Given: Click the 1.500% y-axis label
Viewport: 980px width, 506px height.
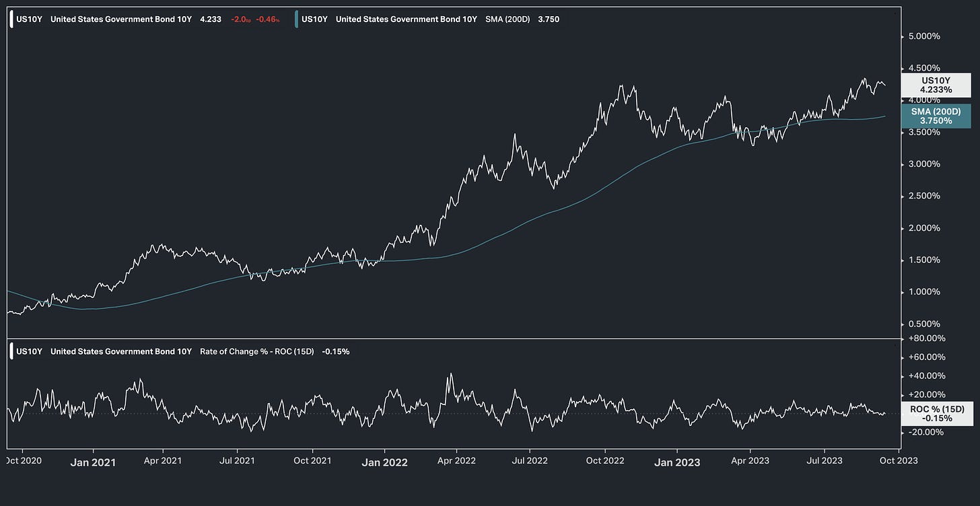Looking at the screenshot, I should point(925,260).
